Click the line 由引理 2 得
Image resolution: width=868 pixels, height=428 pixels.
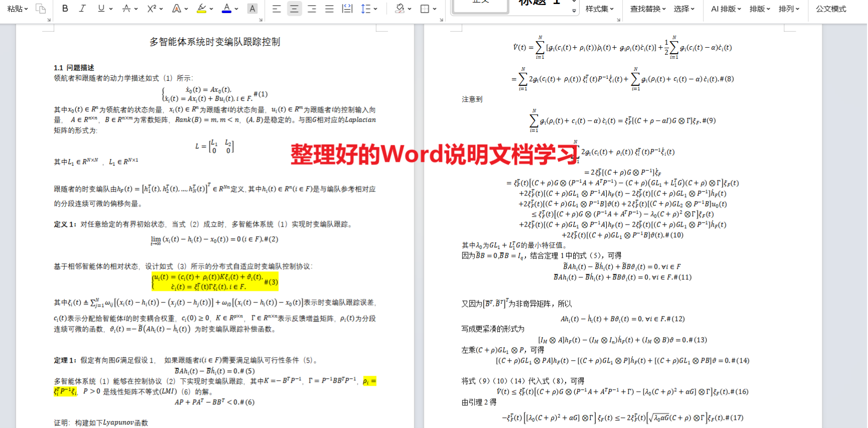[x=479, y=402]
